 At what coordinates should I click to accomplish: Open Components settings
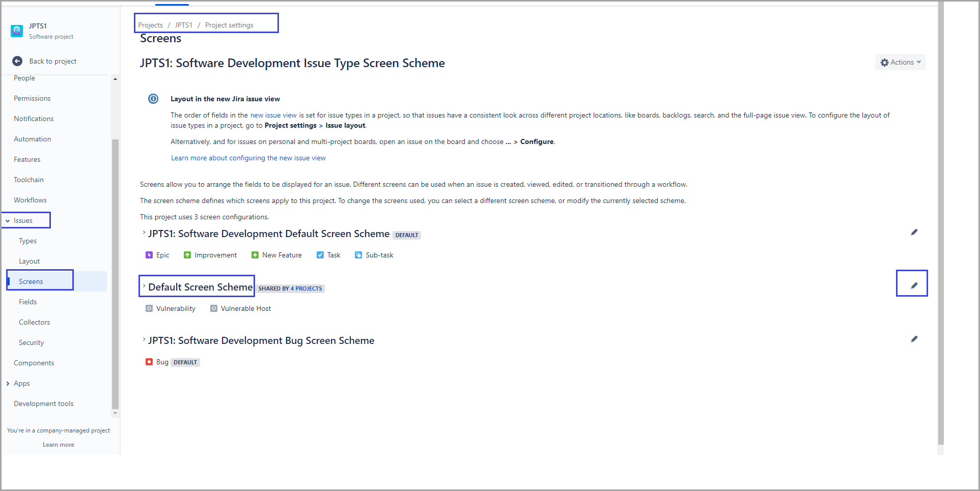[34, 363]
